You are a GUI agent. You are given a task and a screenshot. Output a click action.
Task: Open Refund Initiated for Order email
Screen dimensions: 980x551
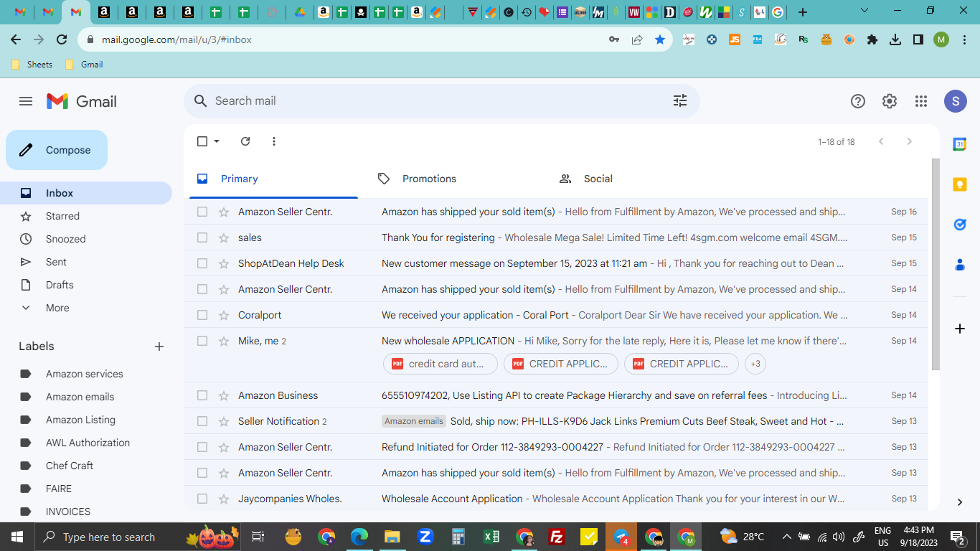pyautogui.click(x=492, y=447)
